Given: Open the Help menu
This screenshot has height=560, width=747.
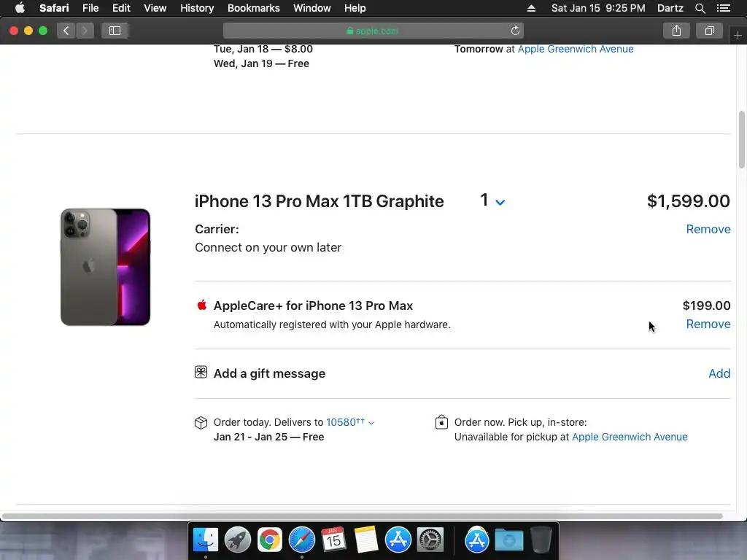Looking at the screenshot, I should [355, 8].
